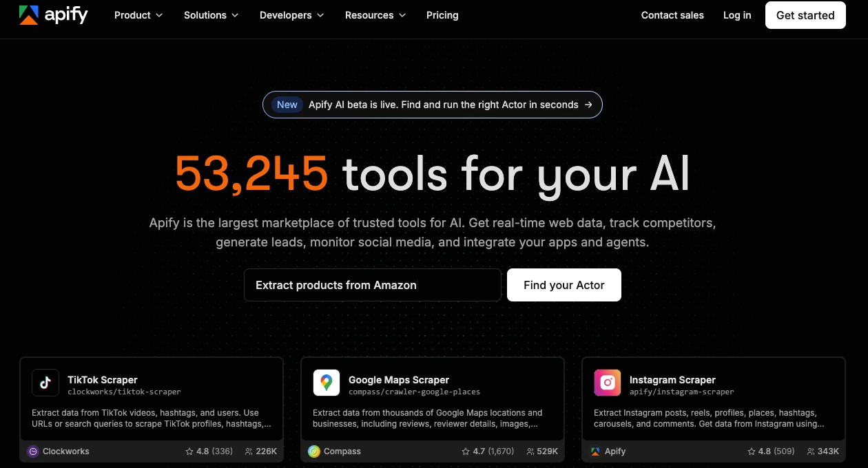Focus the Extract products from Amazon search field

[x=373, y=285]
